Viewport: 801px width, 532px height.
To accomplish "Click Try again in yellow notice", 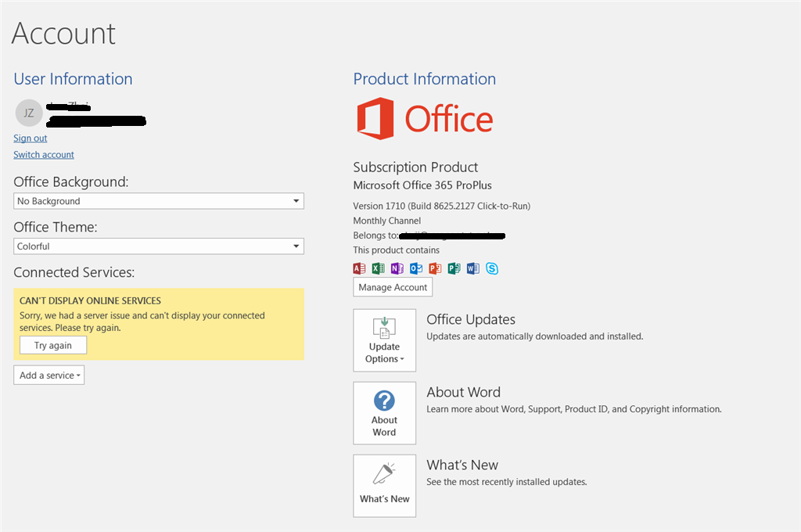I will (53, 346).
